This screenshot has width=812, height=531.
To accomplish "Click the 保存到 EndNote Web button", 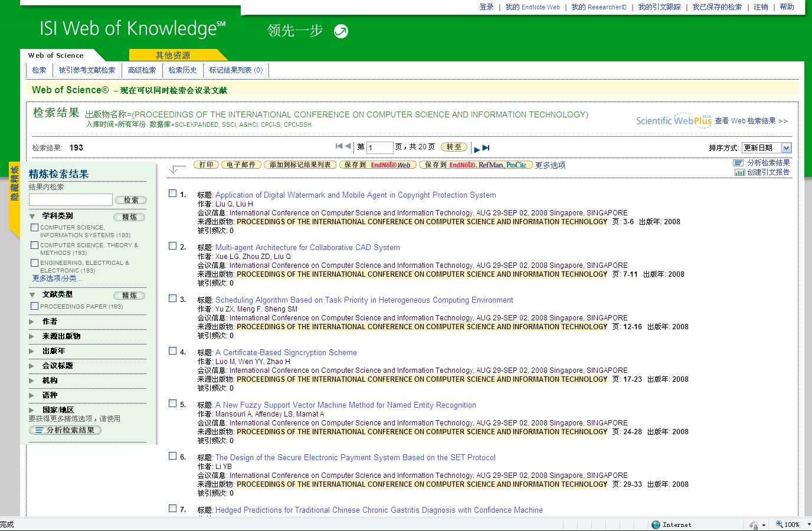I will tap(378, 165).
